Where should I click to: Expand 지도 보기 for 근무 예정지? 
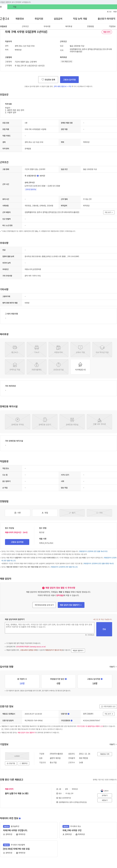pyautogui.click(x=109, y=212)
